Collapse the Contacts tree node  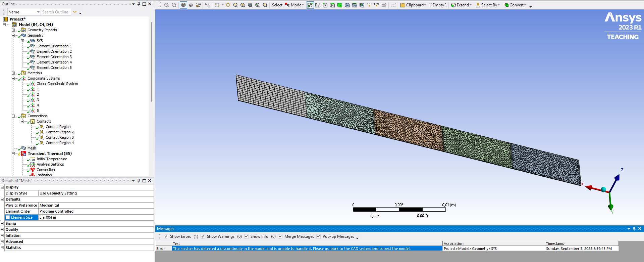tap(22, 121)
